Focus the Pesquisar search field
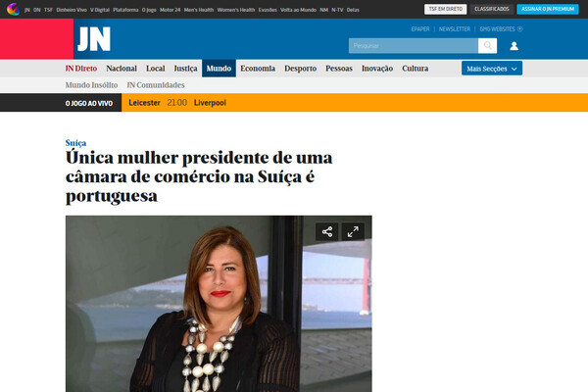The width and height of the screenshot is (588, 392). (414, 46)
